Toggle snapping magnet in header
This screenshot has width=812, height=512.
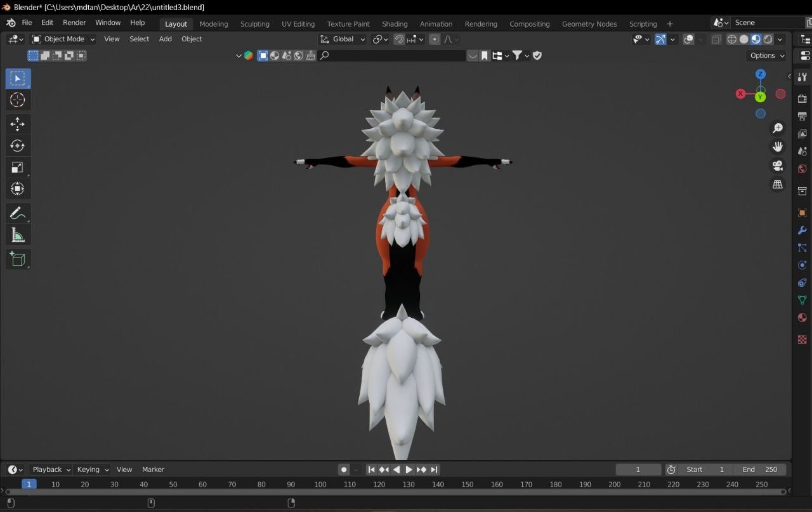pyautogui.click(x=399, y=39)
